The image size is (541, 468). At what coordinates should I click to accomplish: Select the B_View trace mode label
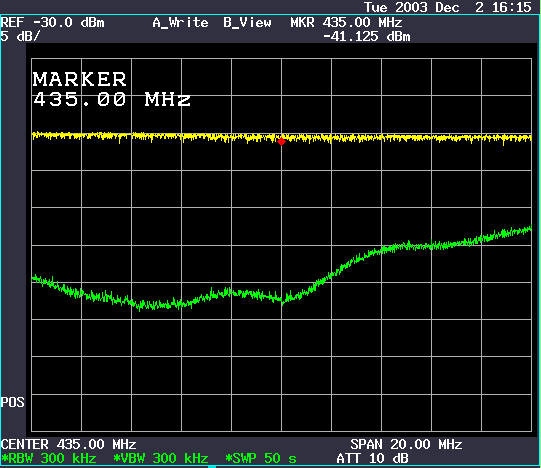pos(247,23)
